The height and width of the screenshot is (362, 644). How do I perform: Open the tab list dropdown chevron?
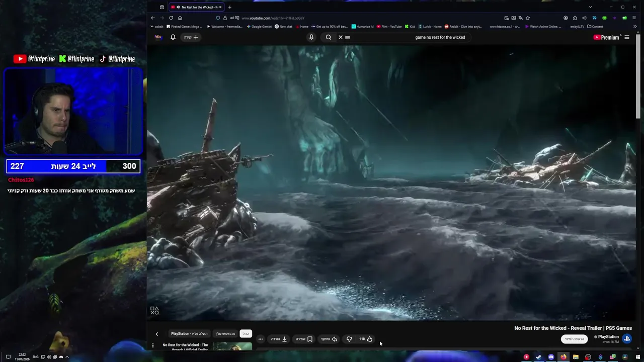tap(590, 7)
